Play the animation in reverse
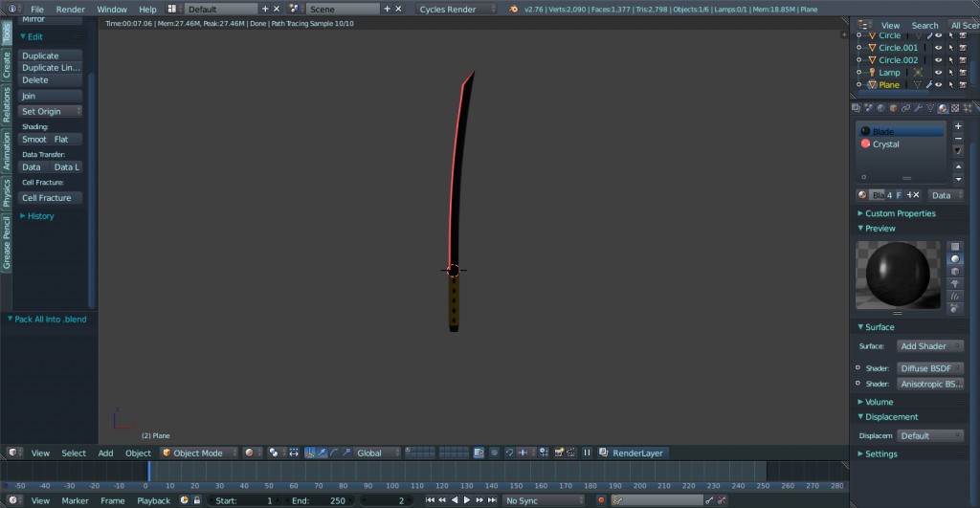 pyautogui.click(x=455, y=500)
